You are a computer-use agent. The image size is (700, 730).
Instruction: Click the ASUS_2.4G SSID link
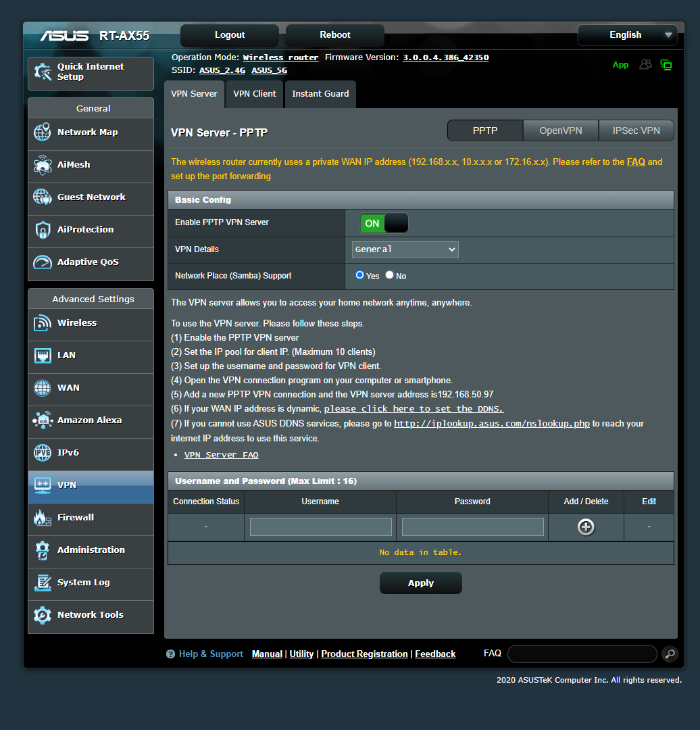pyautogui.click(x=222, y=71)
